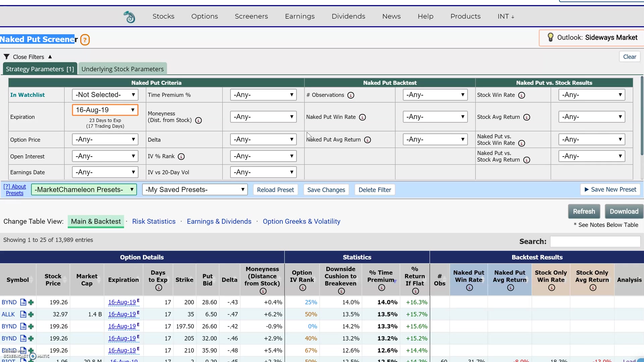Click info icon under Option IV Rank column

click(x=303, y=288)
